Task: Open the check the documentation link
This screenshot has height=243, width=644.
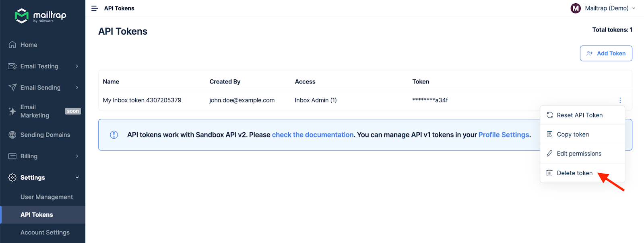Action: click(312, 135)
